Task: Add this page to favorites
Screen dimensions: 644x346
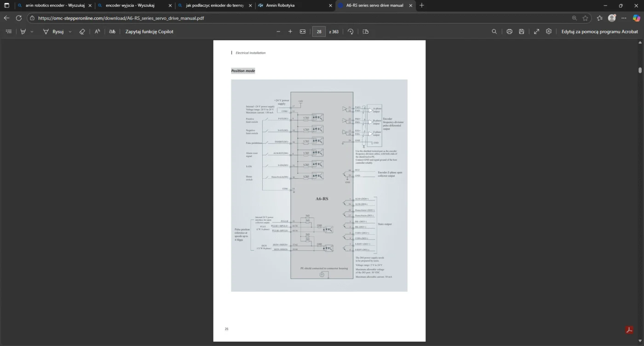Action: pyautogui.click(x=585, y=18)
